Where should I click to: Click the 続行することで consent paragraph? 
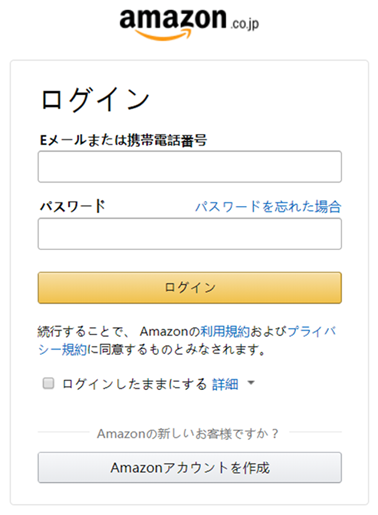[187, 340]
